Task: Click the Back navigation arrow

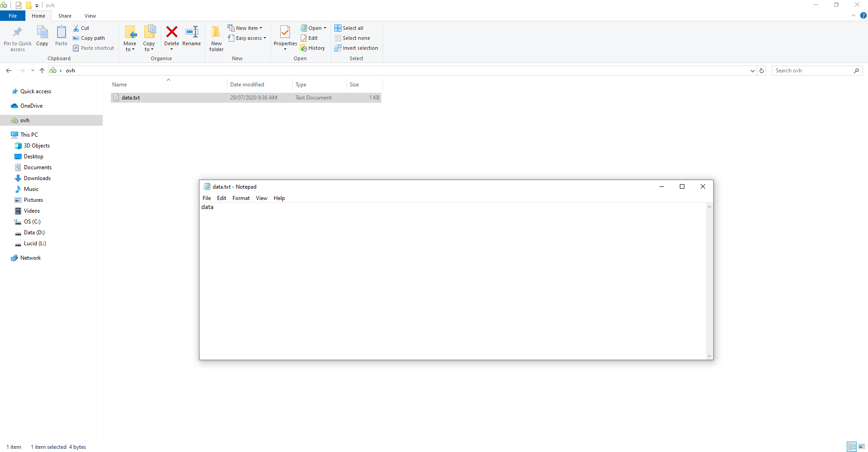Action: (9, 71)
